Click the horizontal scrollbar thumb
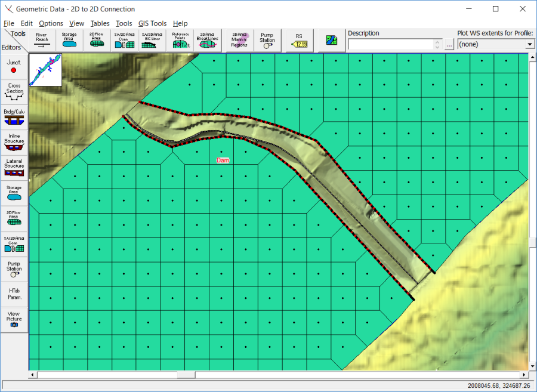 click(187, 375)
